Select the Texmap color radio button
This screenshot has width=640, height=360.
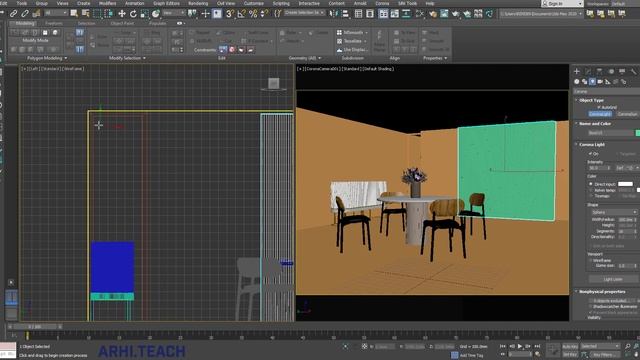[x=591, y=196]
